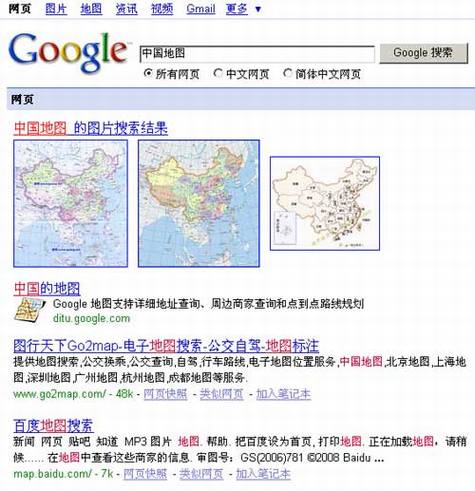Open the third outline China map thumbnail
The image size is (475, 491).
coord(325,203)
